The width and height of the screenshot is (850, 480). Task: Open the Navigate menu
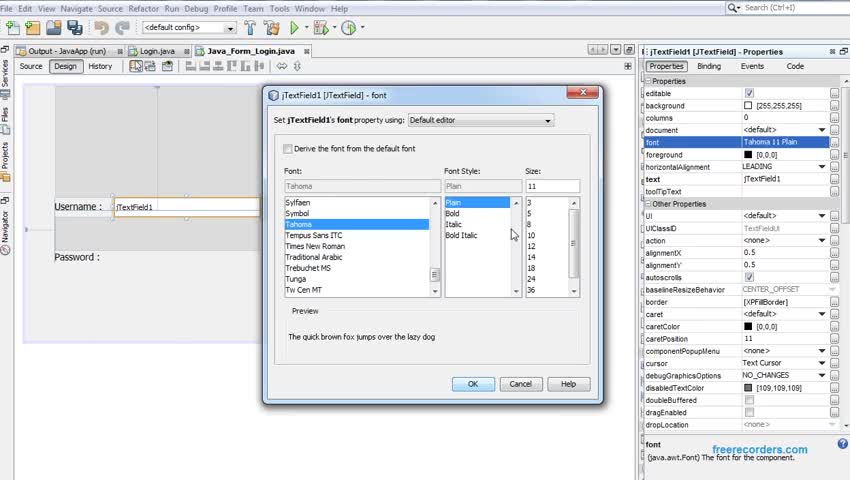pyautogui.click(x=76, y=9)
